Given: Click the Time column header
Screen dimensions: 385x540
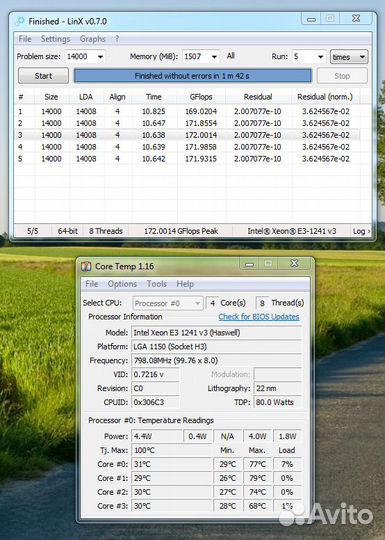Looking at the screenshot, I should (x=154, y=97).
